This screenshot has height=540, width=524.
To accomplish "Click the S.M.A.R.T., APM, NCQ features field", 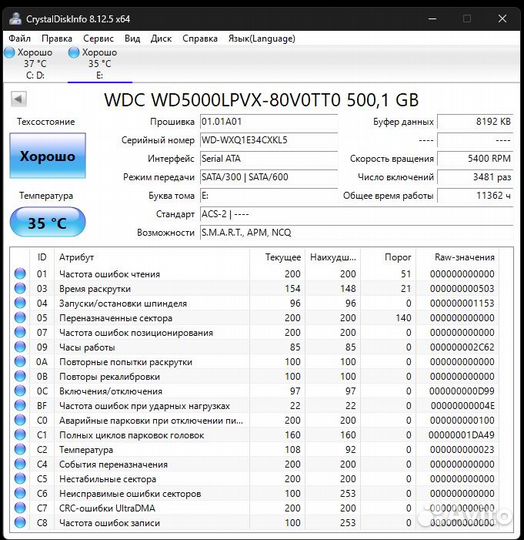I will pos(356,232).
